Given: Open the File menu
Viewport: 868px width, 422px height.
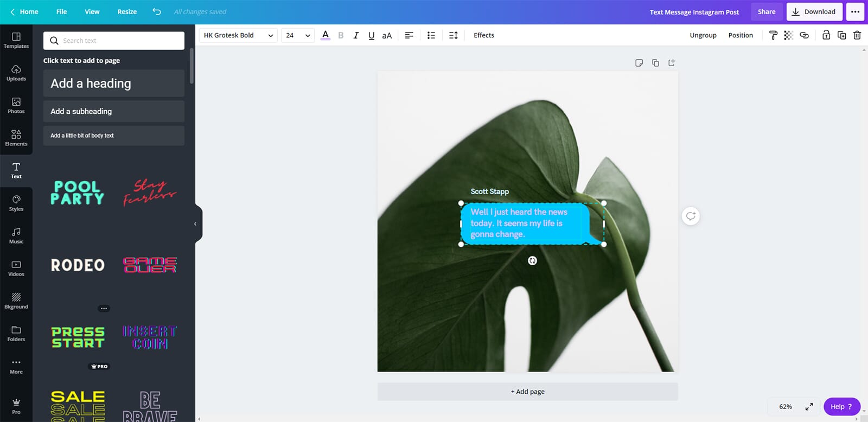Looking at the screenshot, I should click(62, 11).
